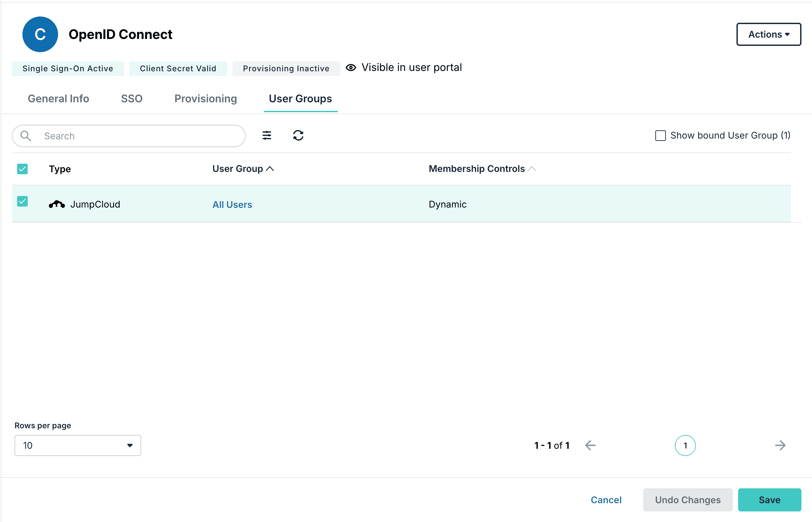Go to the next page arrow
812x522 pixels.
780,445
